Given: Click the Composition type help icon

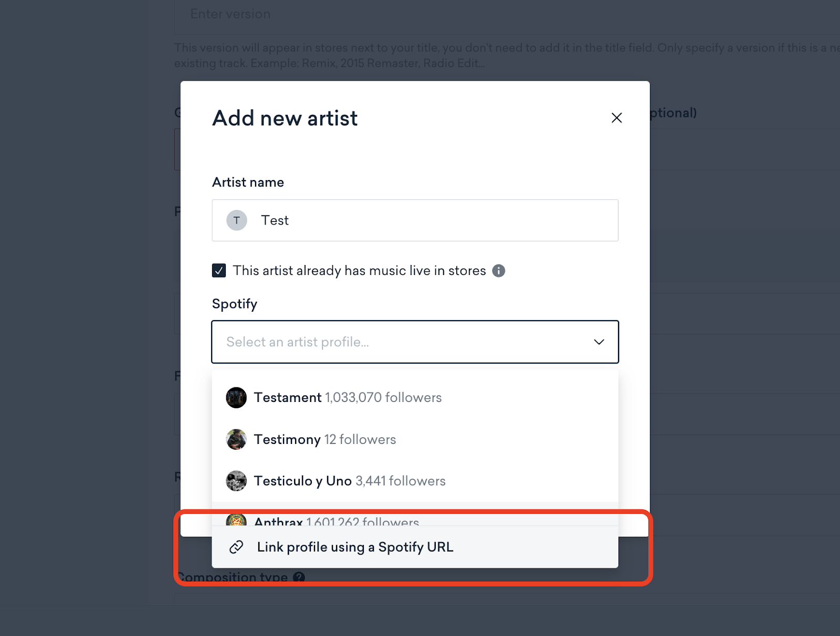Looking at the screenshot, I should [299, 577].
